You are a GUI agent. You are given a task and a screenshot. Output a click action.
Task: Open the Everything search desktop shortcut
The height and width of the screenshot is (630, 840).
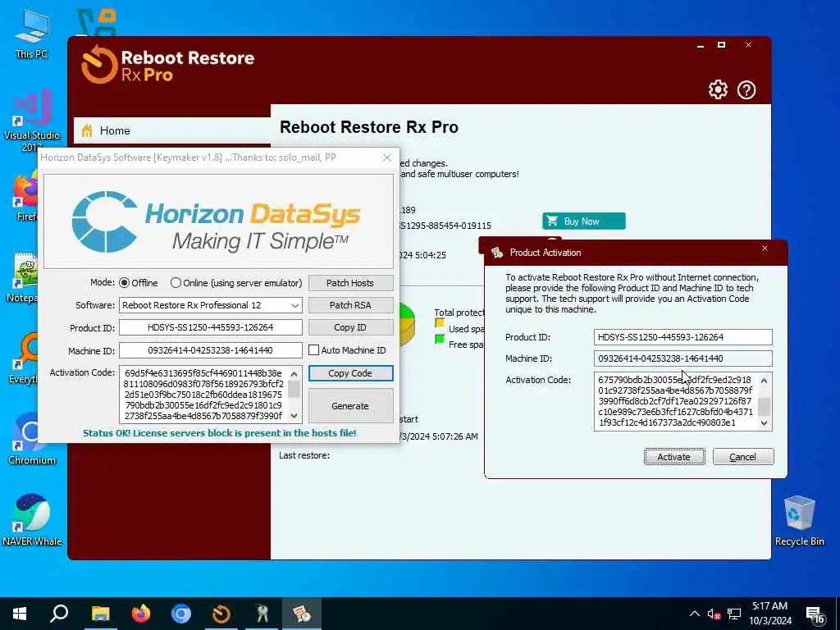pos(25,358)
